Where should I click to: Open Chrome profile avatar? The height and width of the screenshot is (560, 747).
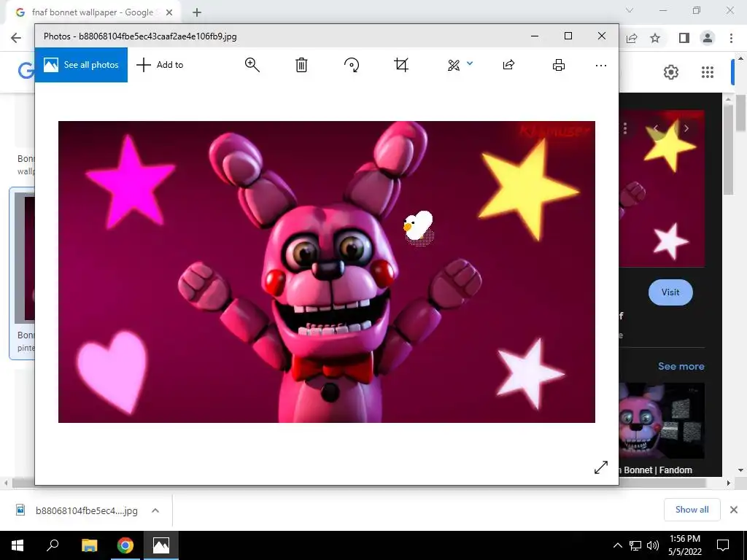(x=708, y=38)
